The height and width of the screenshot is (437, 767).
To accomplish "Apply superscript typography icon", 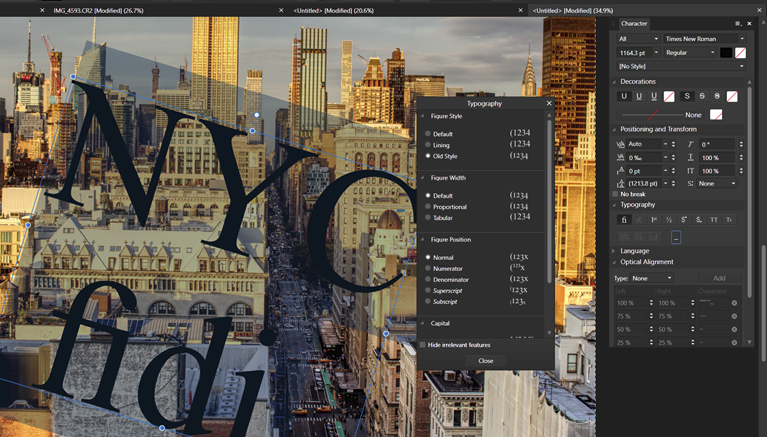I will pos(684,220).
